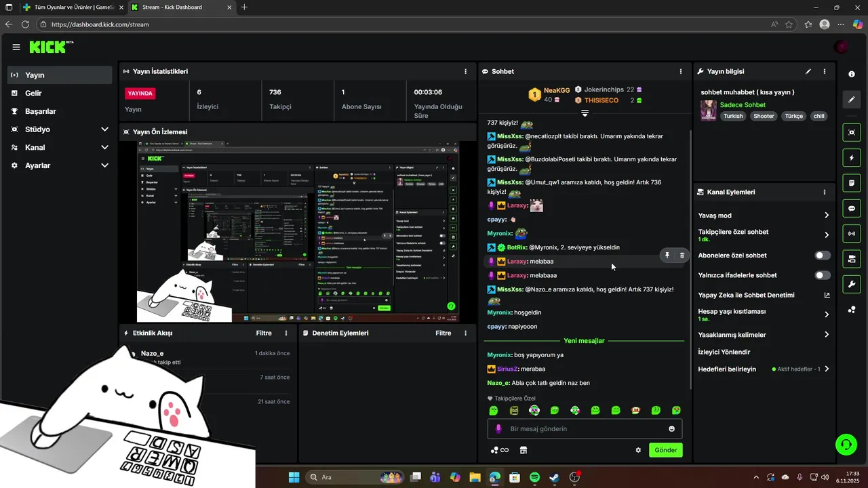
Task: Toggle Yalnızca ifadelerle sohbet switch
Action: 823,275
